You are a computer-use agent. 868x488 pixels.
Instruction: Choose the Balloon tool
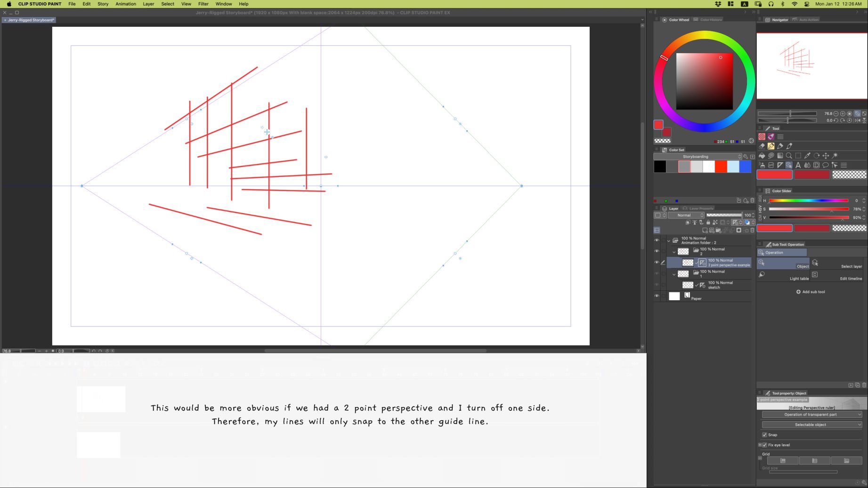click(x=826, y=165)
